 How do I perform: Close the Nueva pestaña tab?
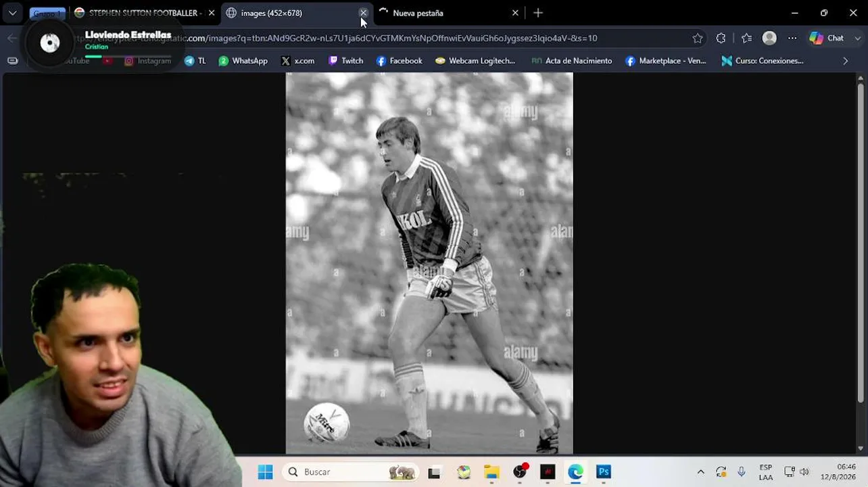(x=515, y=13)
